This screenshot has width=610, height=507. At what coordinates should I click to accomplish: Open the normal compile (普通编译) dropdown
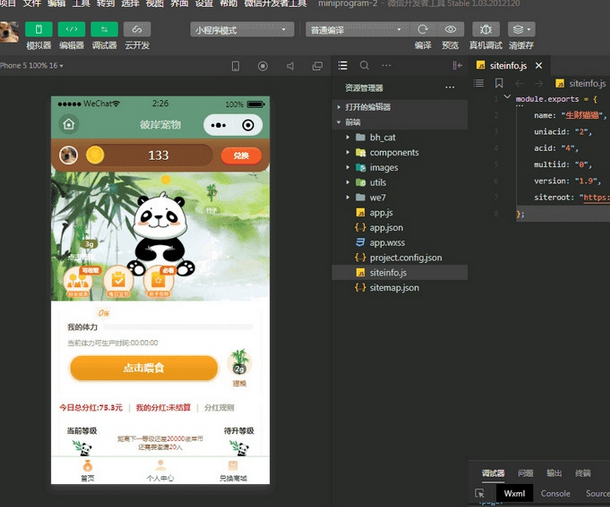357,30
